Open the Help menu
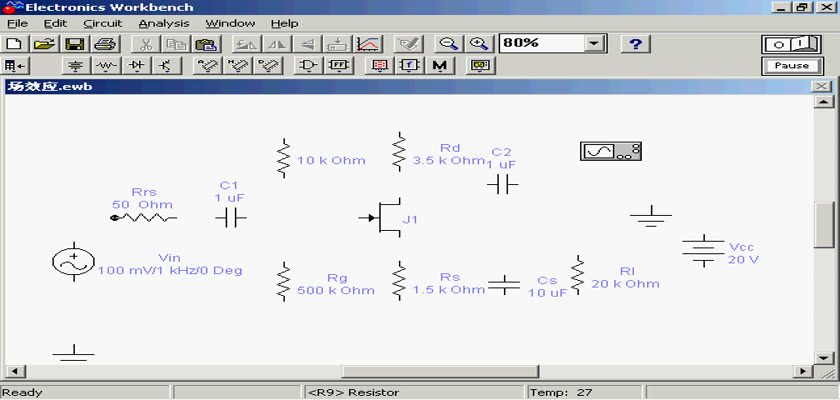 tap(284, 24)
